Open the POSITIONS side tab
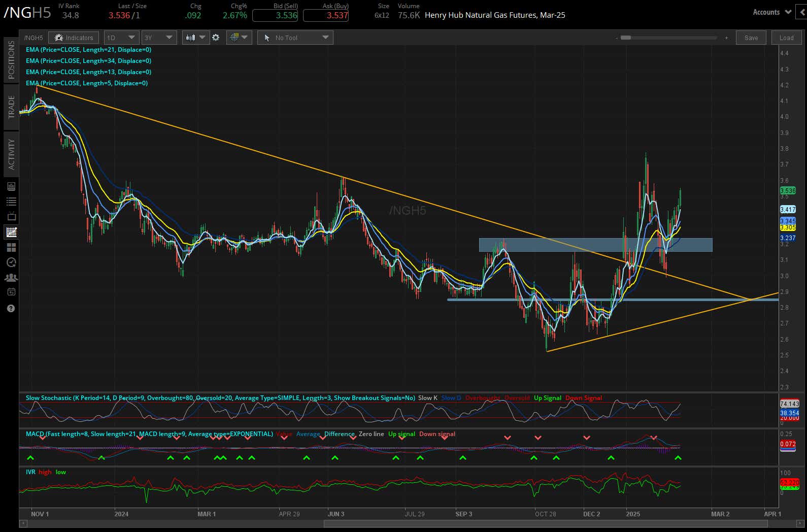The height and width of the screenshot is (532, 807). pos(11,60)
